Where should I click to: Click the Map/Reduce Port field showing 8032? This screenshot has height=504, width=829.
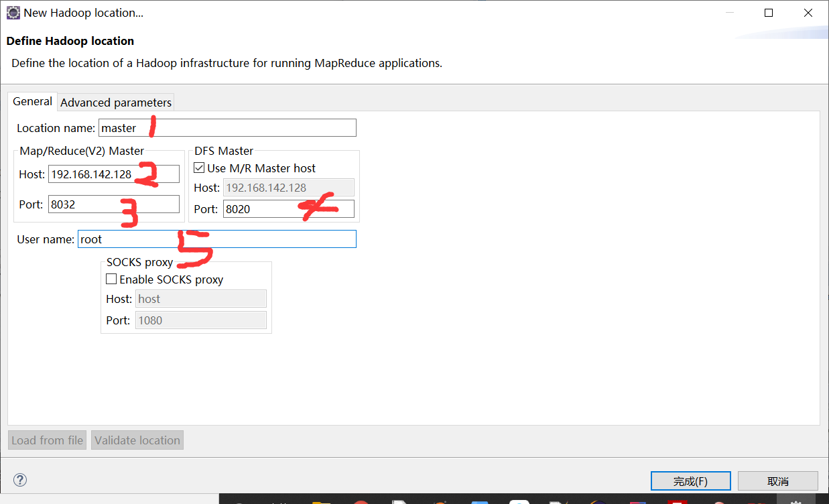[113, 204]
